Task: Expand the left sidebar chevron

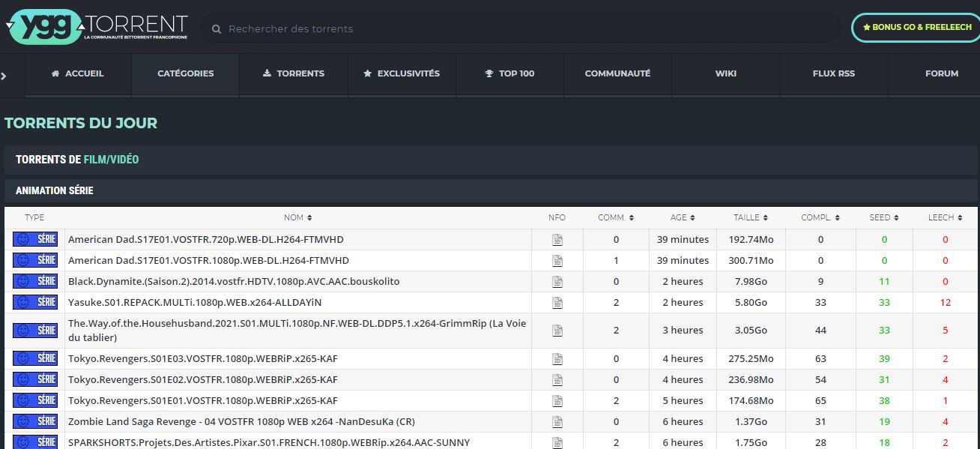Action: click(4, 76)
